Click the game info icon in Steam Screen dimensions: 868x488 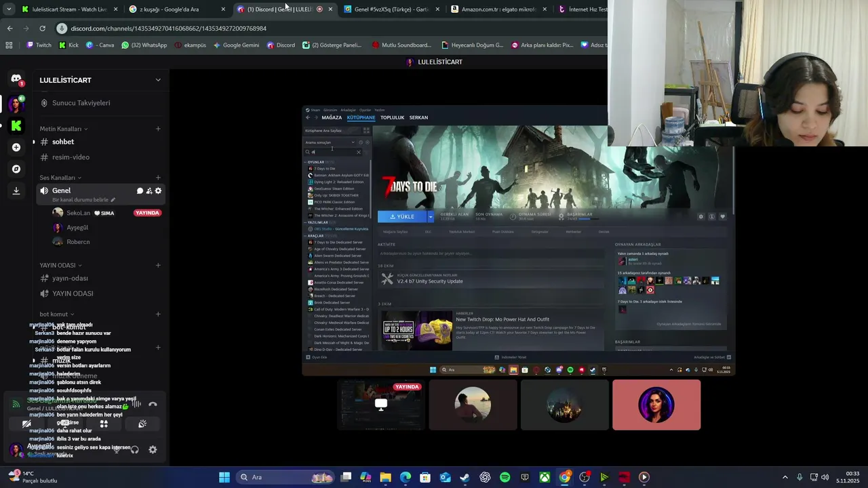[x=711, y=216]
